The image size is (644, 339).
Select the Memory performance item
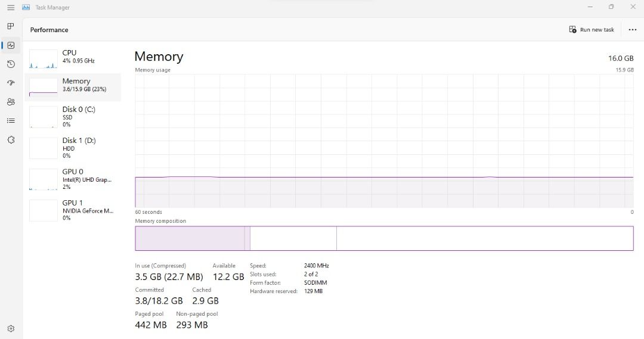click(75, 86)
